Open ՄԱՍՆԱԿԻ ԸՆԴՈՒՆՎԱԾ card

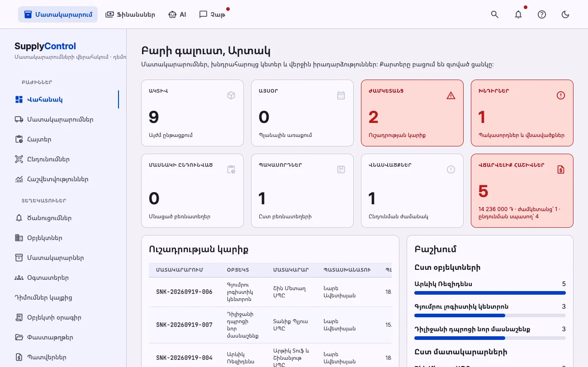(x=192, y=191)
